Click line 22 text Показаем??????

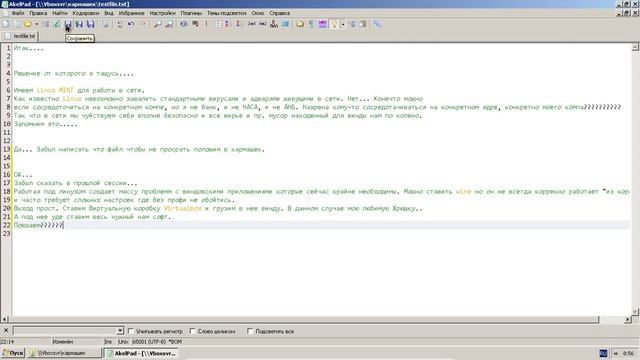click(38, 225)
